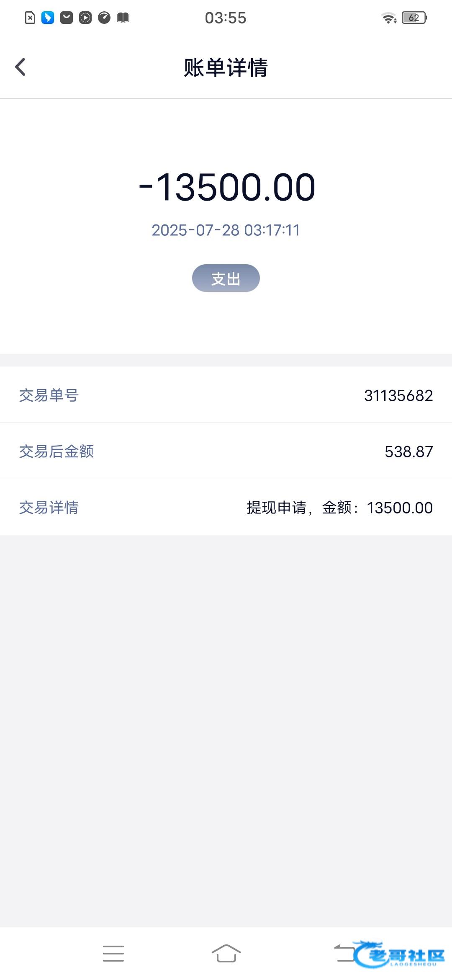The height and width of the screenshot is (980, 452).
Task: Tap the transaction number 31135682
Action: click(x=398, y=395)
